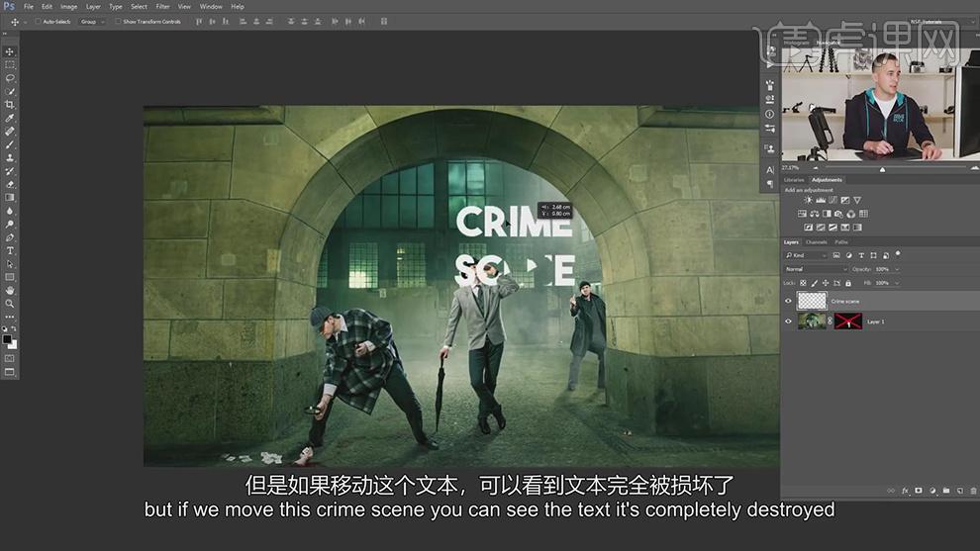Enable the Auto-Select checkbox
980x551 pixels.
[39, 21]
